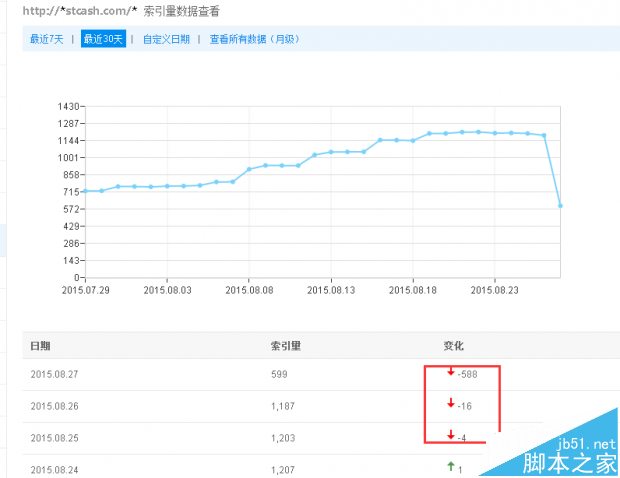
Task: Select the 最近30天 tab
Action: pyautogui.click(x=103, y=39)
